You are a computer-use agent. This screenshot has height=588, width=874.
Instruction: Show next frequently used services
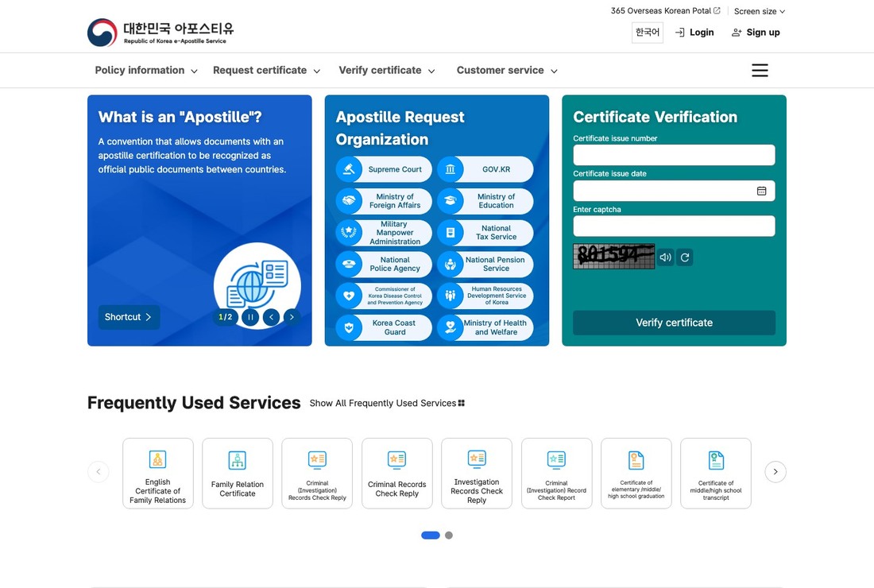click(775, 471)
